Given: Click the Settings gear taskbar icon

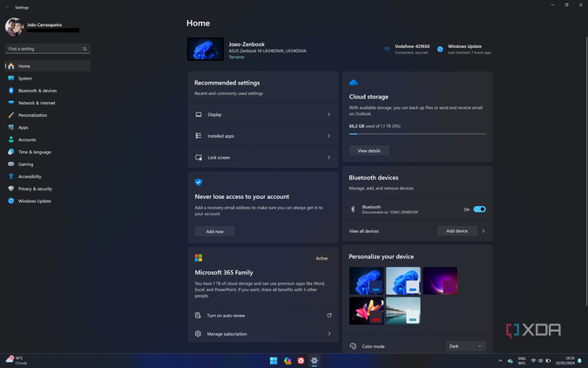Looking at the screenshot, I should (314, 360).
